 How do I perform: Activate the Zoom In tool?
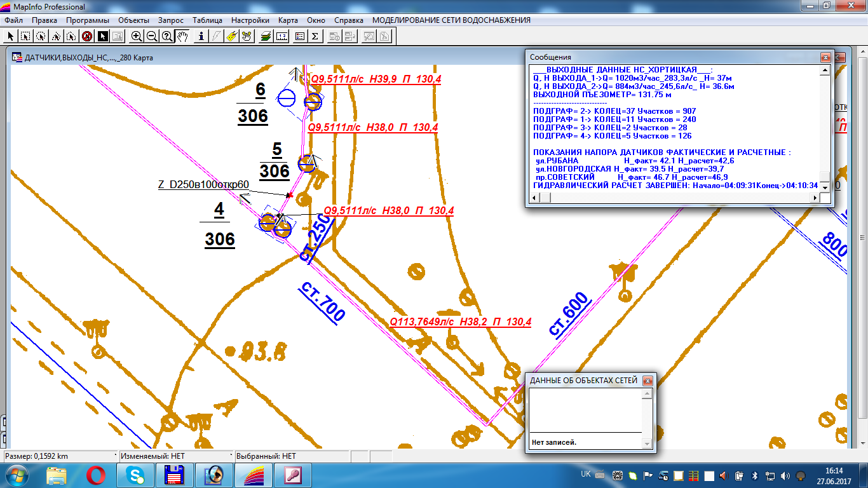tap(137, 36)
